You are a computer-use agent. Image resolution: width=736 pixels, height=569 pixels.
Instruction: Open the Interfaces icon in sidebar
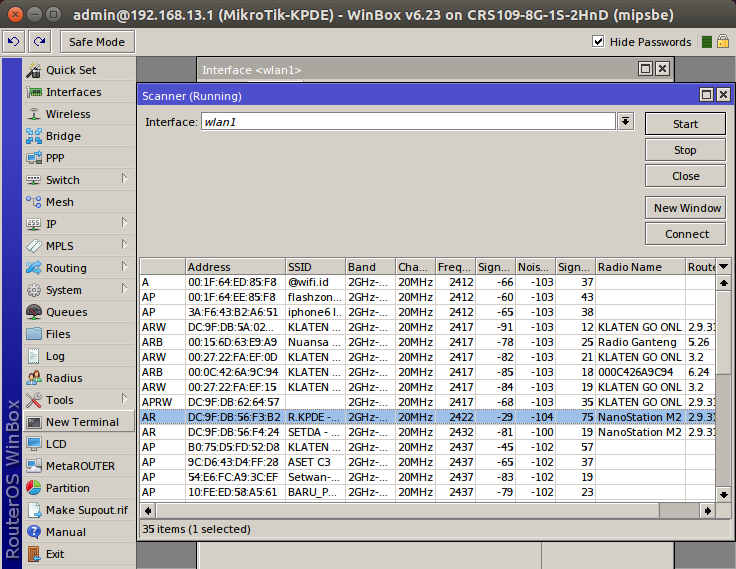coord(34,92)
